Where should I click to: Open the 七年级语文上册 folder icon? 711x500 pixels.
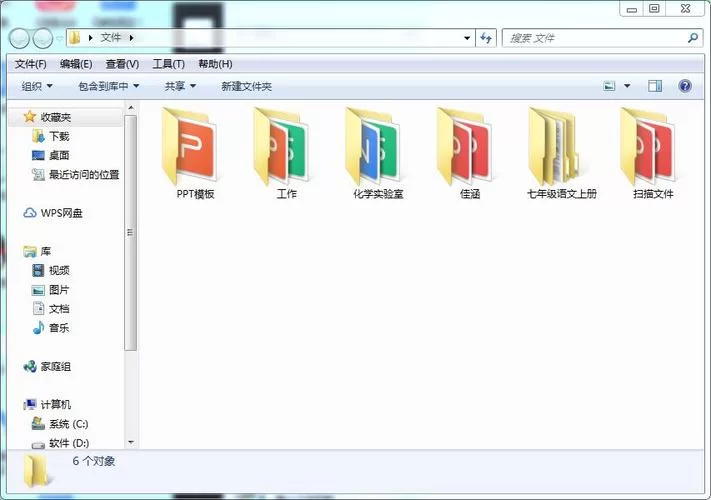[554, 146]
